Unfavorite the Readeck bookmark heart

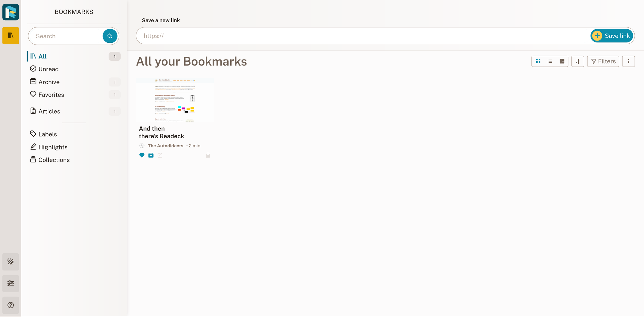tap(142, 155)
